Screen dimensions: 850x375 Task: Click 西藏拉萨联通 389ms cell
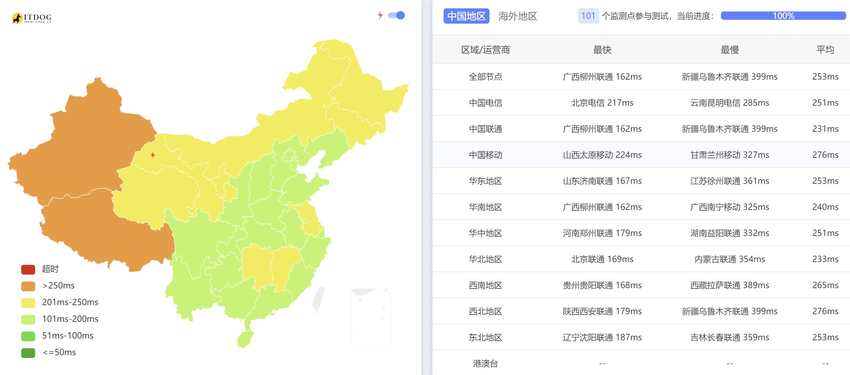[x=729, y=285]
